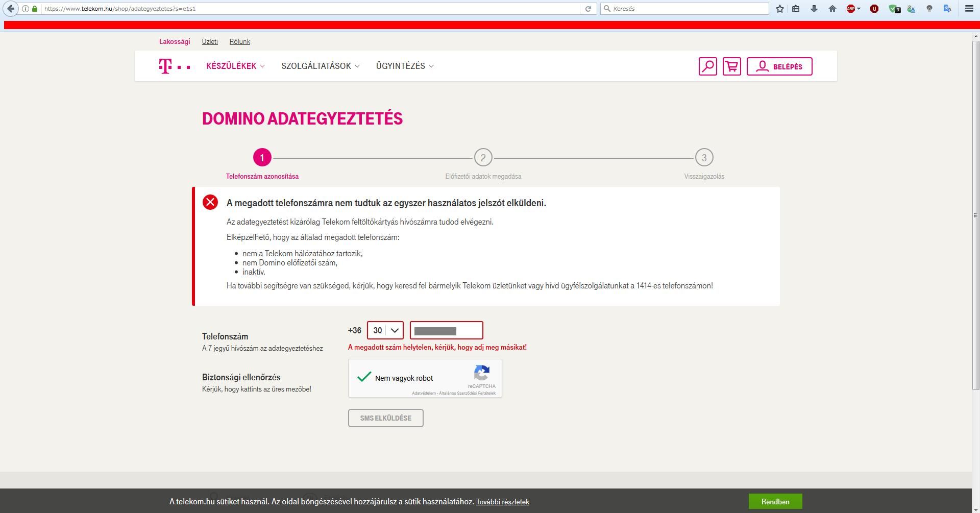980x513 pixels.
Task: Click the site information icon in the address bar
Action: click(x=25, y=9)
